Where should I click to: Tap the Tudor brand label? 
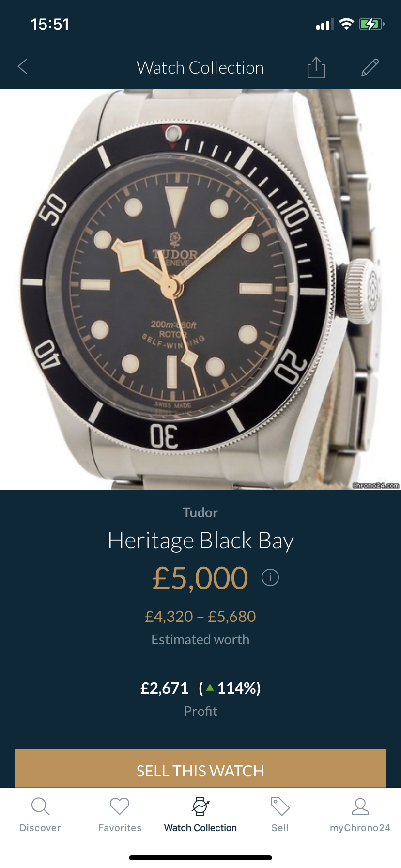coord(200,512)
